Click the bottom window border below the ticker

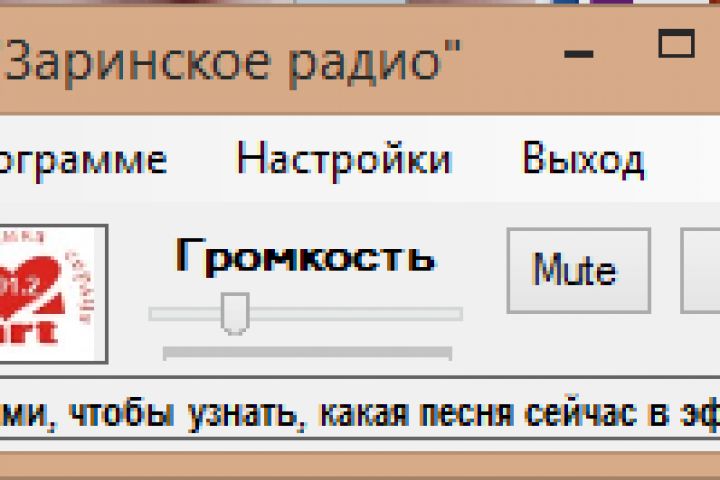point(360,465)
